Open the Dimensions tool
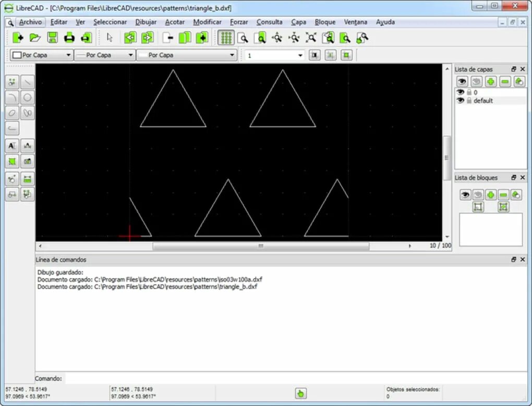The height and width of the screenshot is (406, 532). (x=28, y=146)
